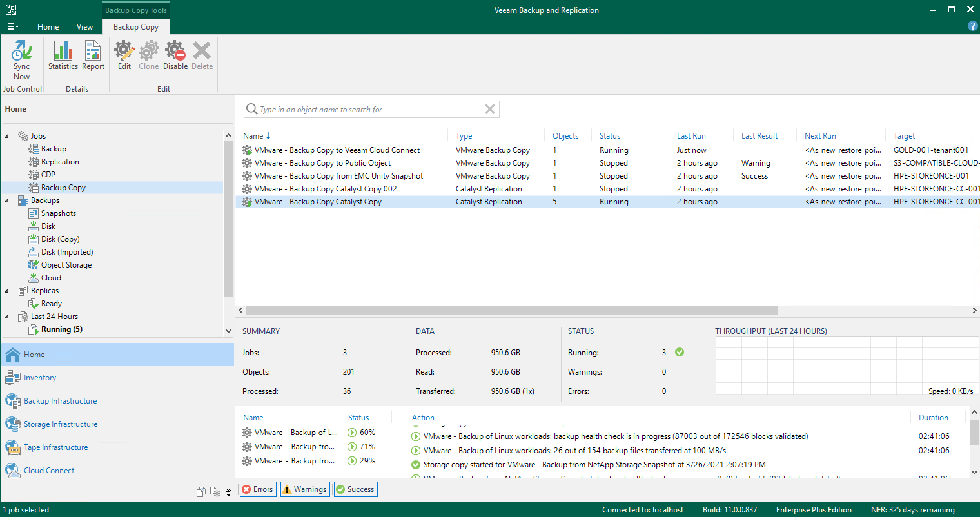Image resolution: width=980 pixels, height=517 pixels.
Task: Select the Disk backups node
Action: (x=48, y=226)
